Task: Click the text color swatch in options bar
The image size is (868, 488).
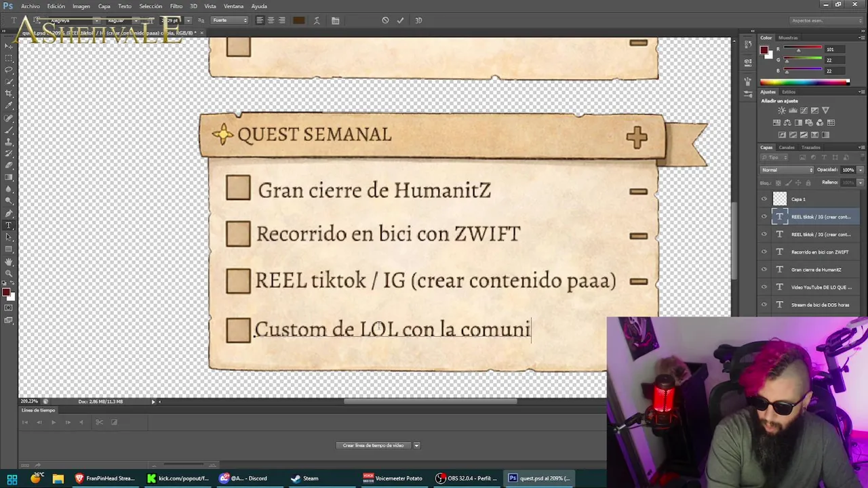Action: point(299,20)
